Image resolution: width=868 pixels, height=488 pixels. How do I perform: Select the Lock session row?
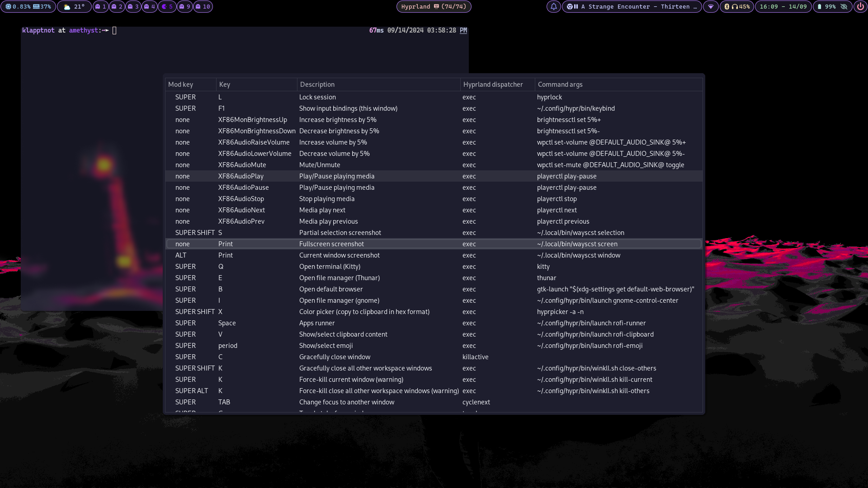(317, 97)
